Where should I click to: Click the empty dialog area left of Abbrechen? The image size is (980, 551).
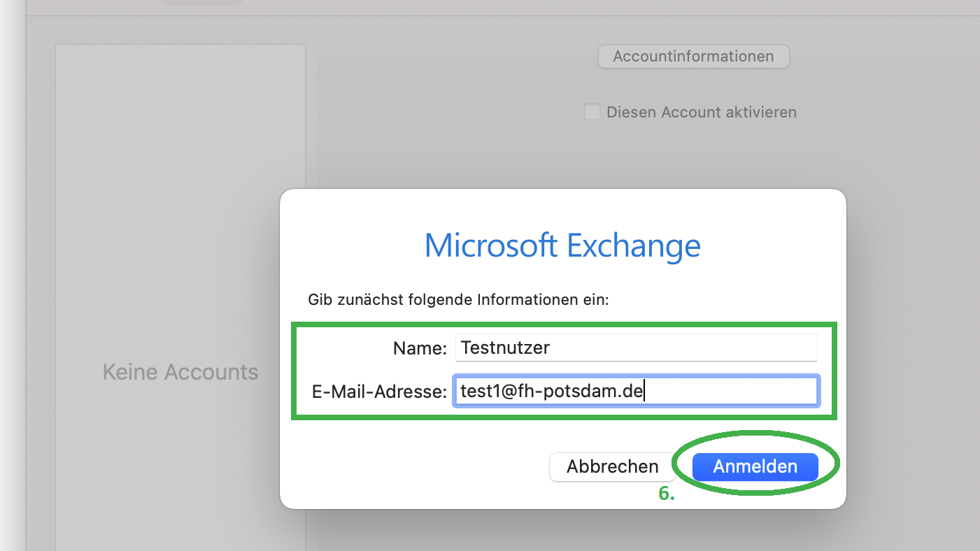click(x=413, y=466)
